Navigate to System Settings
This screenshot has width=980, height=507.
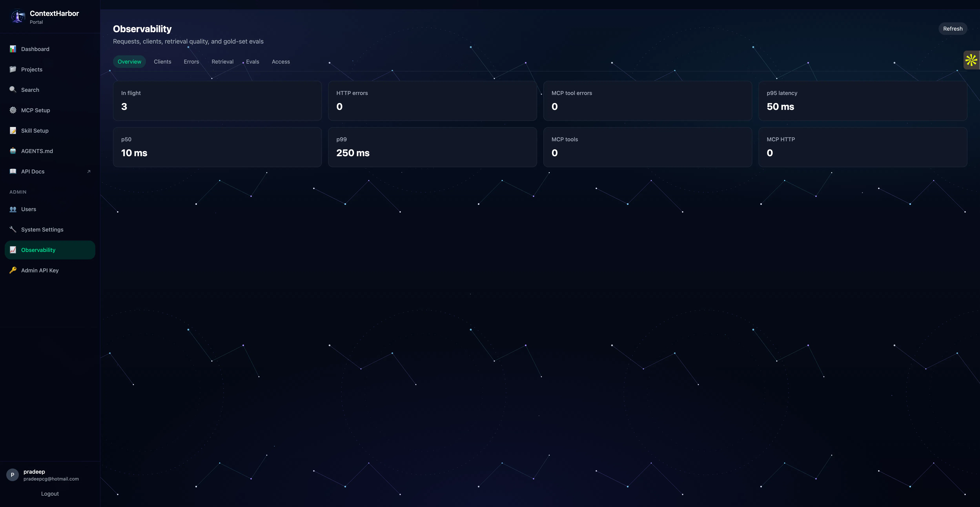[x=50, y=230]
